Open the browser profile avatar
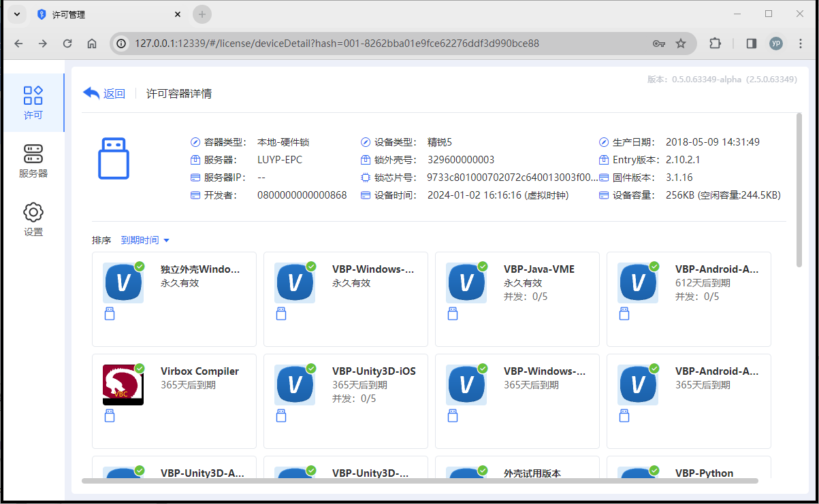Screen dimensions: 819x504 (x=776, y=44)
